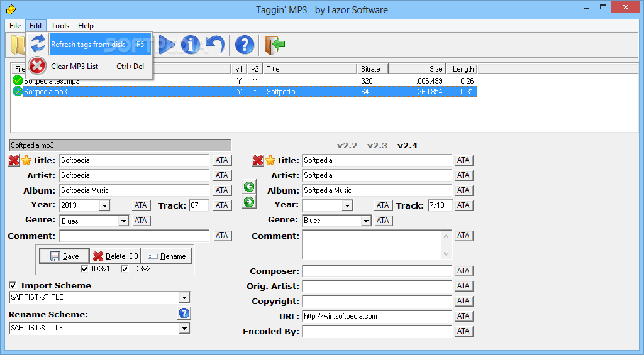Click the red X beside ID3v1 Title
The image size is (644, 355).
14,160
